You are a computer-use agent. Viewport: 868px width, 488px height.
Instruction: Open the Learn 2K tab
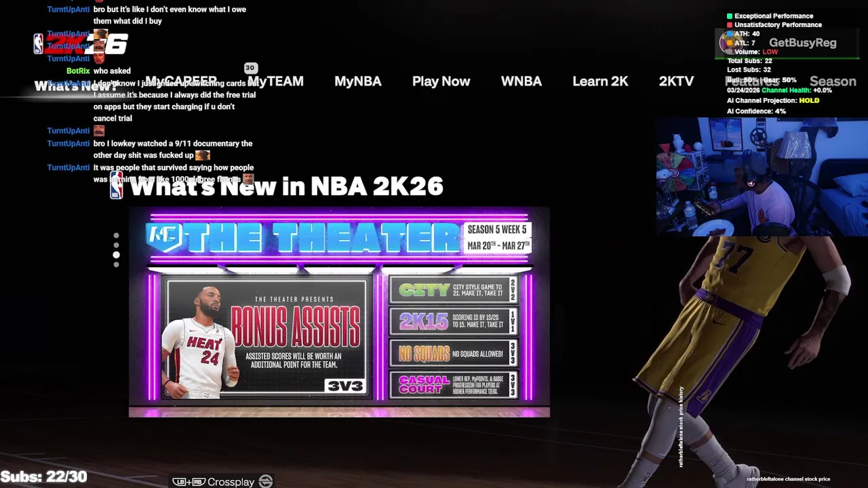pos(600,81)
